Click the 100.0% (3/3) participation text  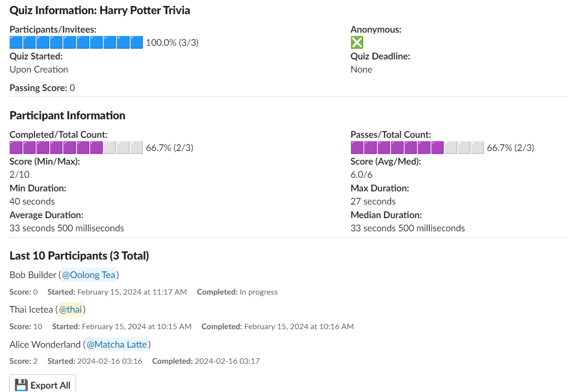pyautogui.click(x=172, y=43)
